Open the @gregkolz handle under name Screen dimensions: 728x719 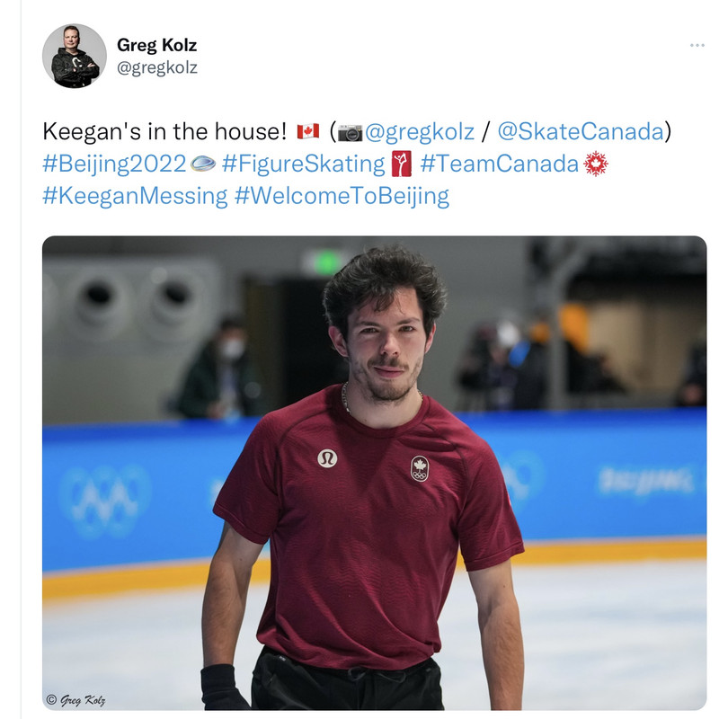coord(157,67)
